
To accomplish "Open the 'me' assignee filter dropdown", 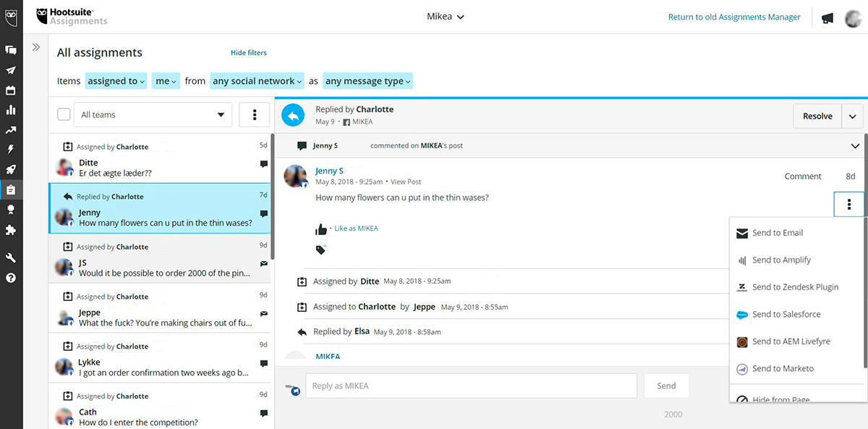I will coord(166,81).
